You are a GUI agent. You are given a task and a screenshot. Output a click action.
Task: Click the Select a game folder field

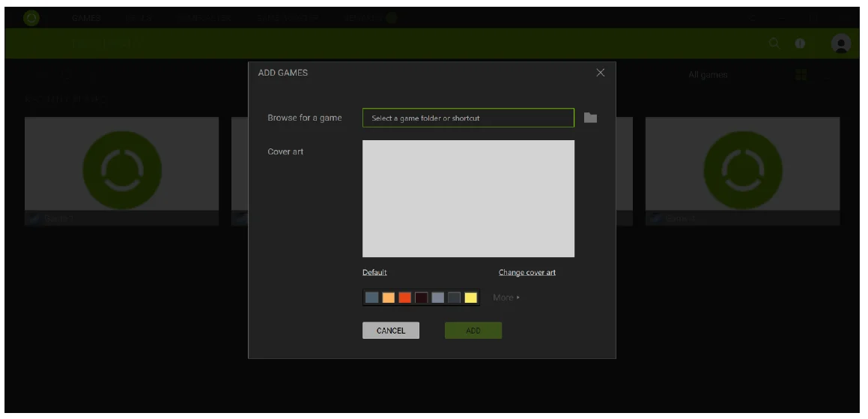468,118
